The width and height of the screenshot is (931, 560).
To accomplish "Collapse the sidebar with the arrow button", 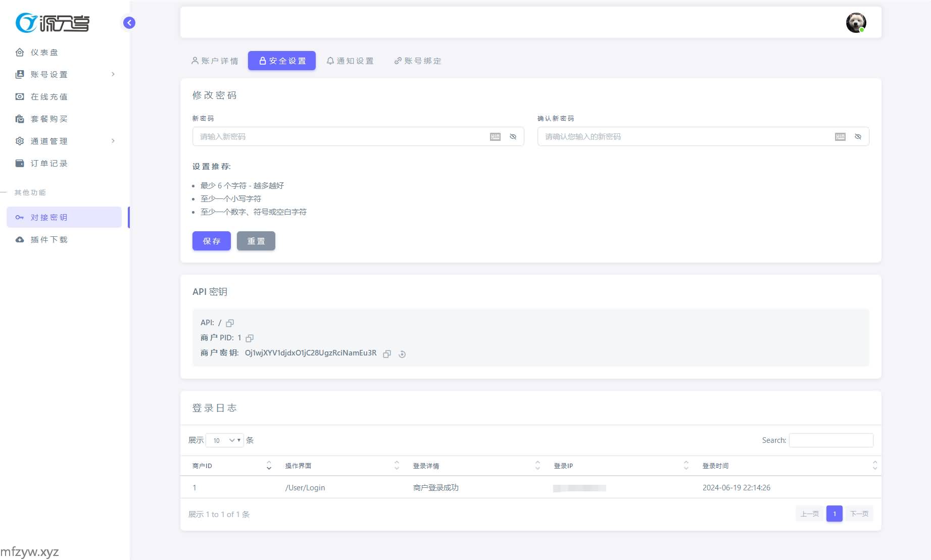I will 129,23.
